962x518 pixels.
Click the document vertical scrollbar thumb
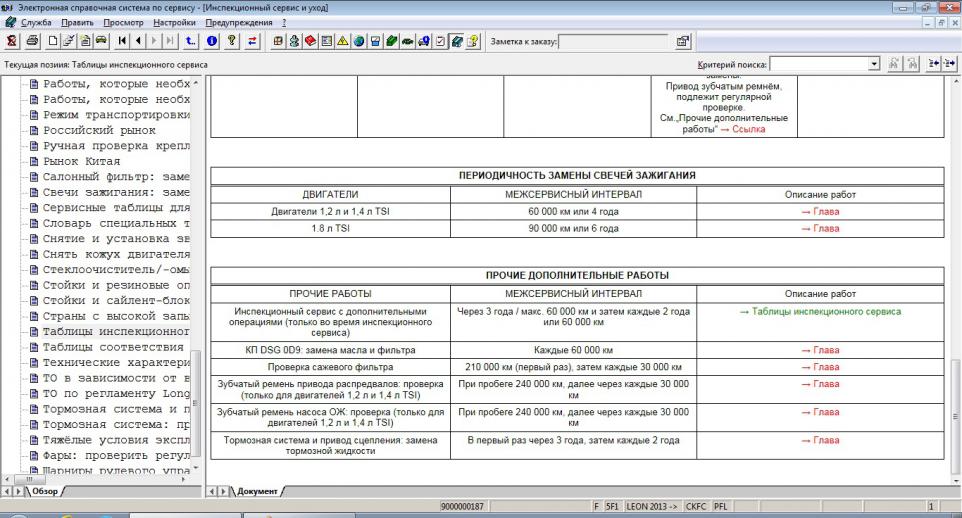point(955,416)
